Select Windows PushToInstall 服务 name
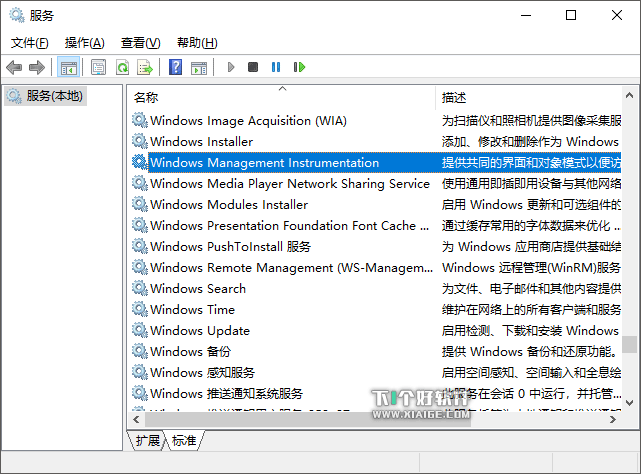This screenshot has width=641, height=474. click(x=231, y=247)
